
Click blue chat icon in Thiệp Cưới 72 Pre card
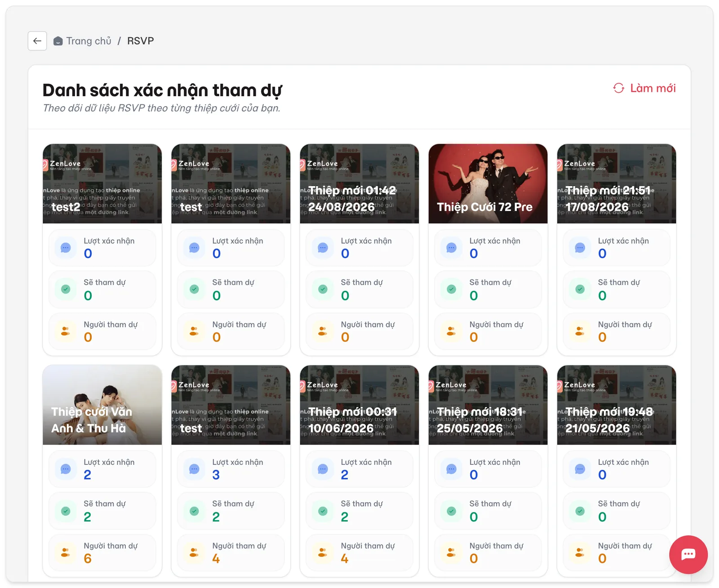tap(452, 248)
